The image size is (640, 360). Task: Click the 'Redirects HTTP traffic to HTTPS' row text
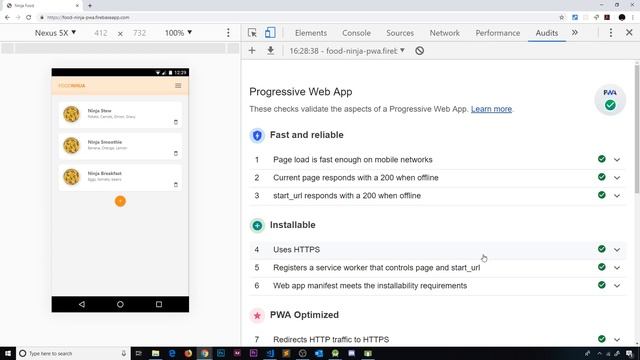point(331,339)
